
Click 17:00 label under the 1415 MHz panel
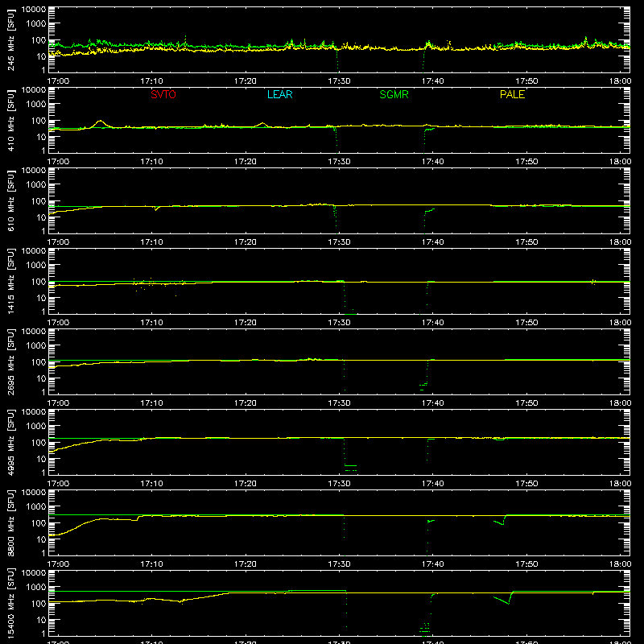click(x=58, y=323)
